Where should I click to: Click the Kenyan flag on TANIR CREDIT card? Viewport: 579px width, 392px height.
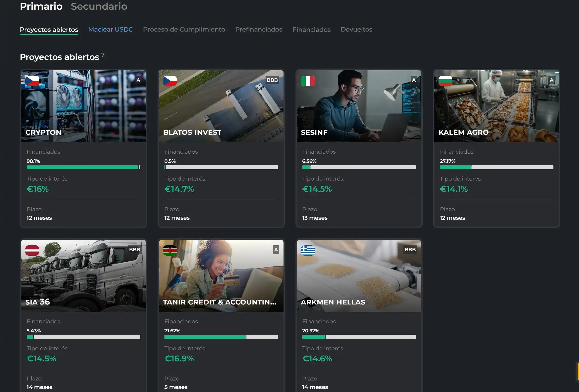click(x=170, y=250)
